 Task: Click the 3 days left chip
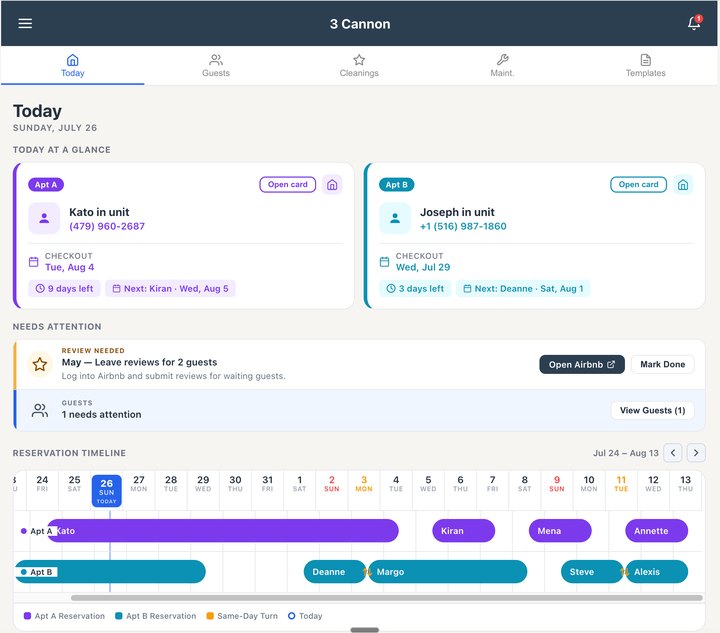(x=415, y=289)
